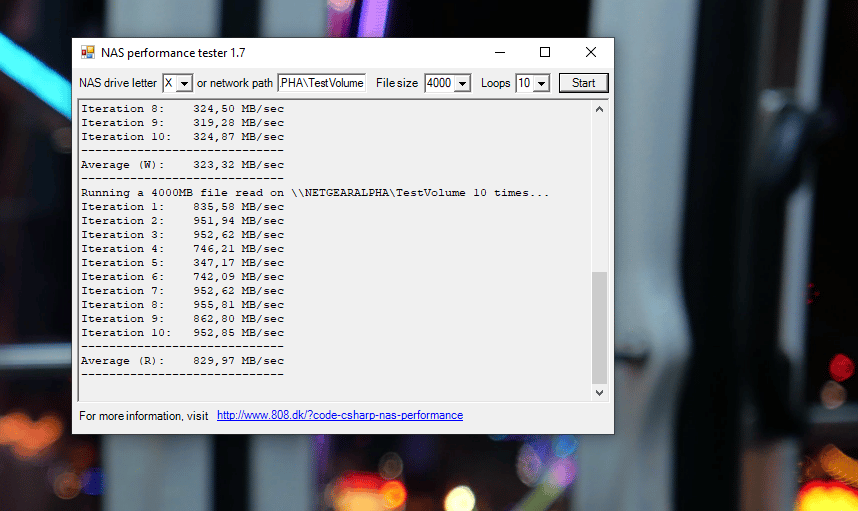Click the Average (W) result line
858x511 pixels.
click(182, 165)
